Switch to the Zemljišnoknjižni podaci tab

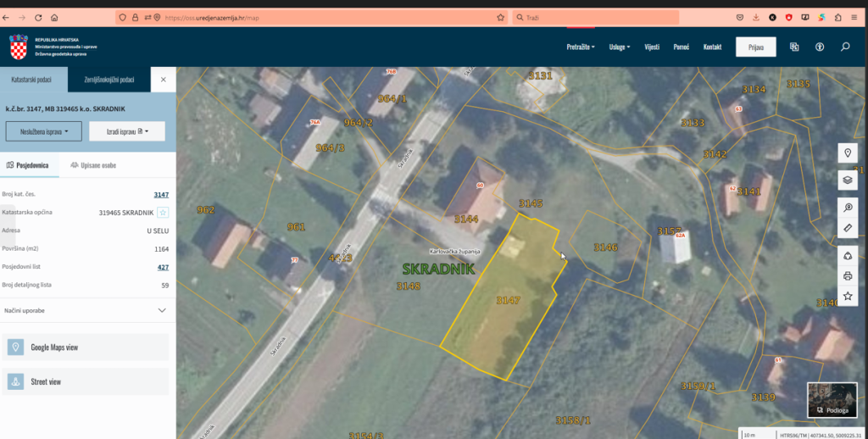pyautogui.click(x=109, y=80)
